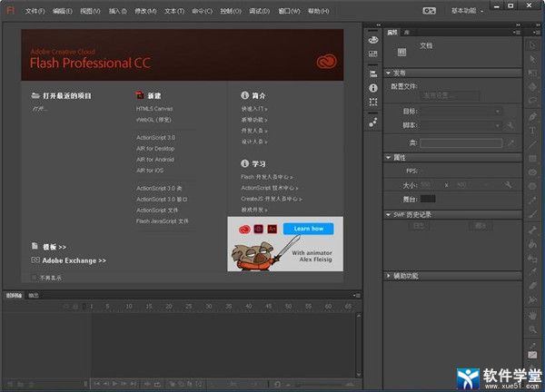545x392 pixels.
Task: Open the 窗口(W) menu
Action: point(289,11)
